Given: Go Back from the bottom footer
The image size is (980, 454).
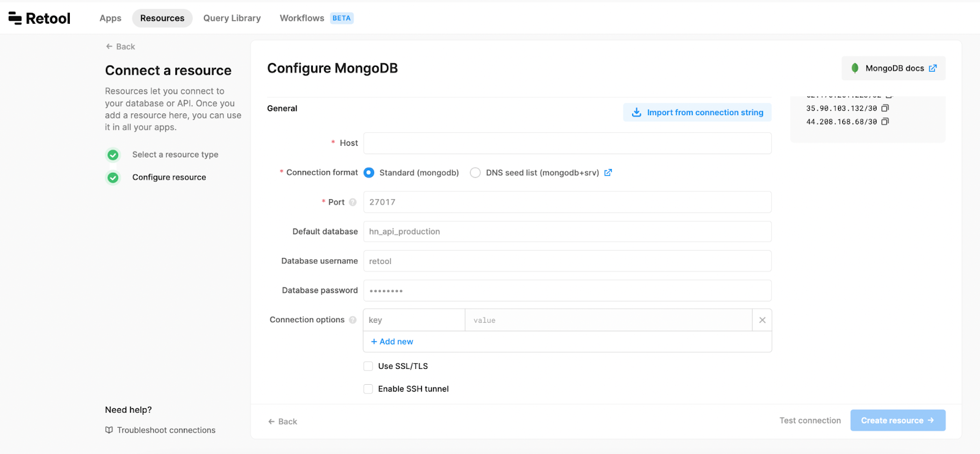Looking at the screenshot, I should point(282,422).
